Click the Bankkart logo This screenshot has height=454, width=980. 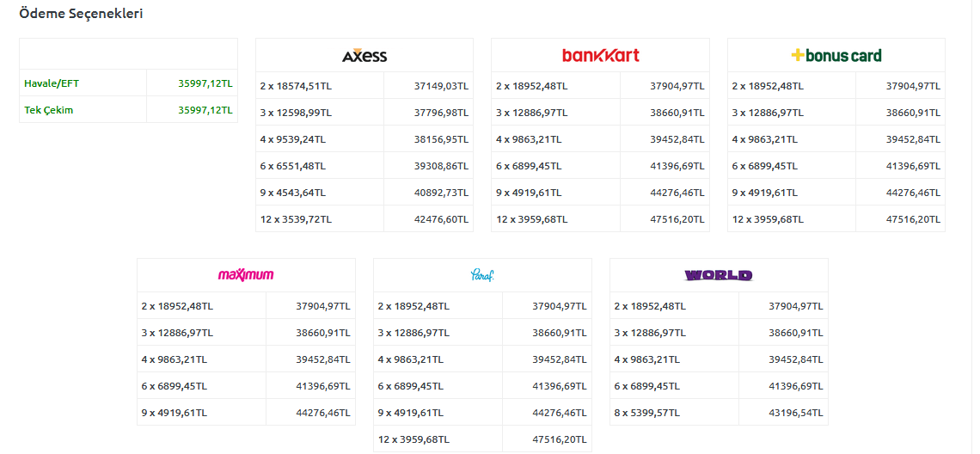pos(601,56)
